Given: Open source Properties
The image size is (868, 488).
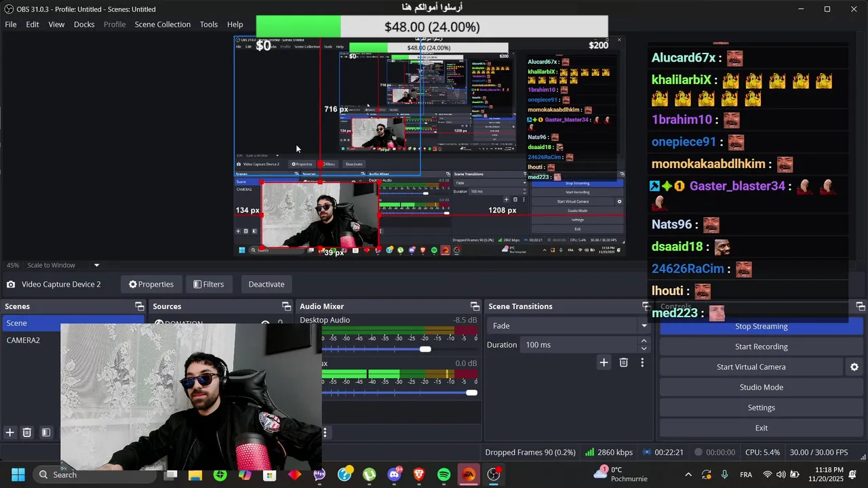Looking at the screenshot, I should (151, 284).
